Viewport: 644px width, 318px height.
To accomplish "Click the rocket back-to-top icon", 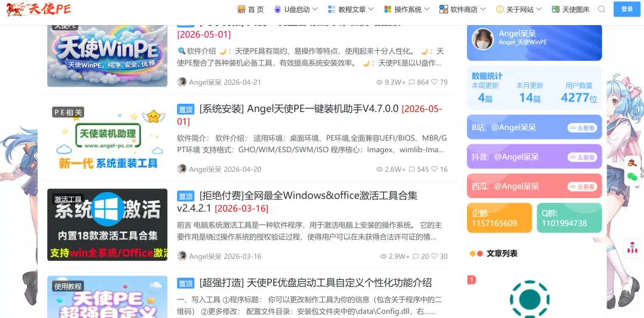I will coord(633,248).
